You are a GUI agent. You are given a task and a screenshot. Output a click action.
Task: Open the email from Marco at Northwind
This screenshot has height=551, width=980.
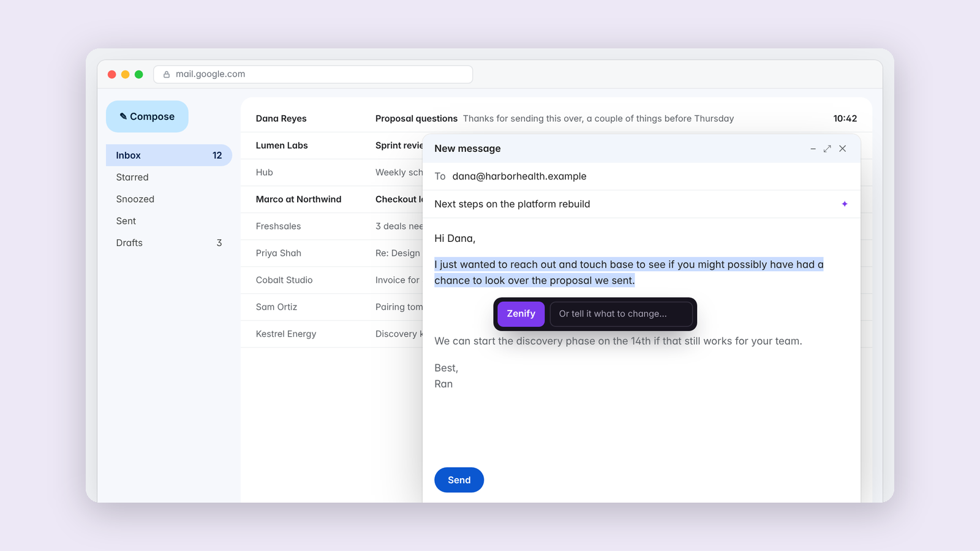(x=331, y=199)
